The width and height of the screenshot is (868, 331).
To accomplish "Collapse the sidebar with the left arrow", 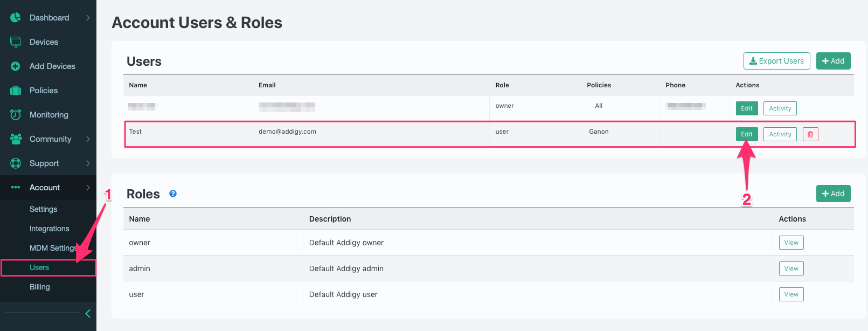I will (x=88, y=314).
